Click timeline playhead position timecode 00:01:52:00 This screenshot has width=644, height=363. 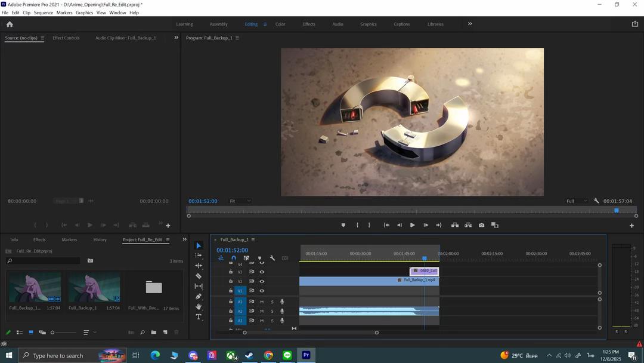pyautogui.click(x=233, y=250)
